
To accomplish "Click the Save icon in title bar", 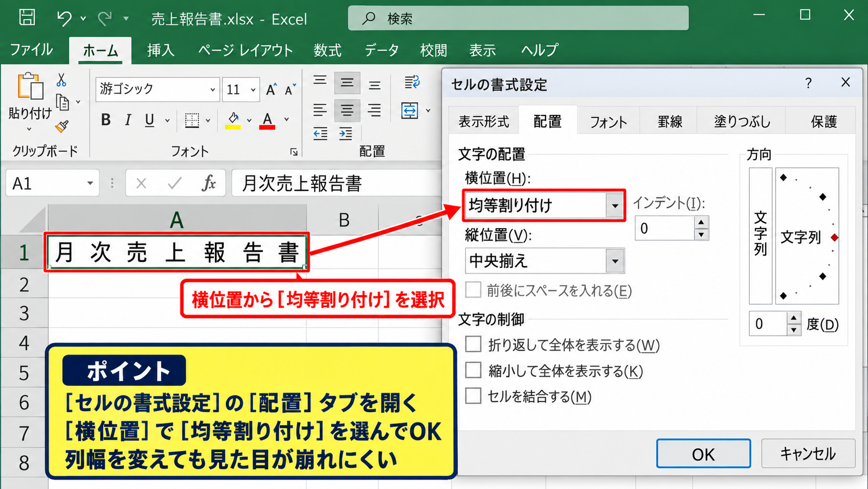I will [x=27, y=17].
